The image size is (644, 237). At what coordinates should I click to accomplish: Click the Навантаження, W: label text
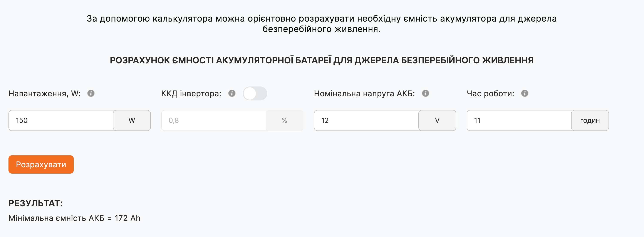(x=45, y=94)
